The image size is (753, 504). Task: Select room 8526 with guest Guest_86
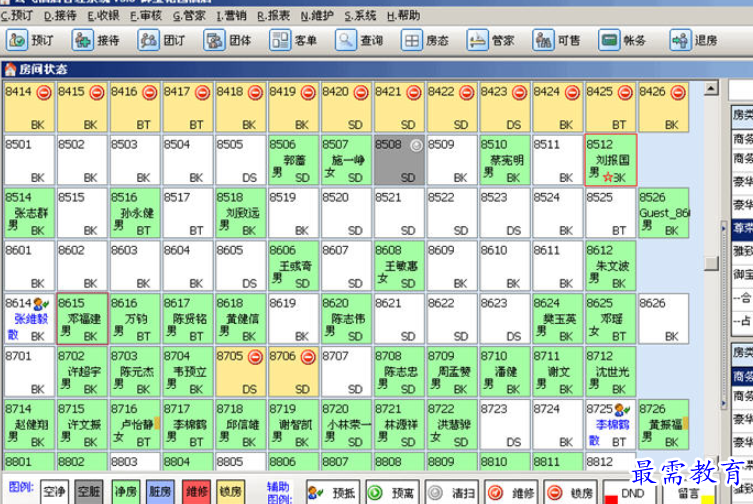(x=663, y=213)
